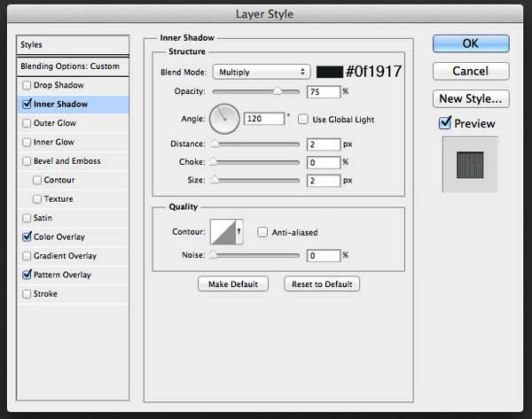532x419 pixels.
Task: Open the Blend Mode Multiply dropdown
Action: click(x=262, y=72)
